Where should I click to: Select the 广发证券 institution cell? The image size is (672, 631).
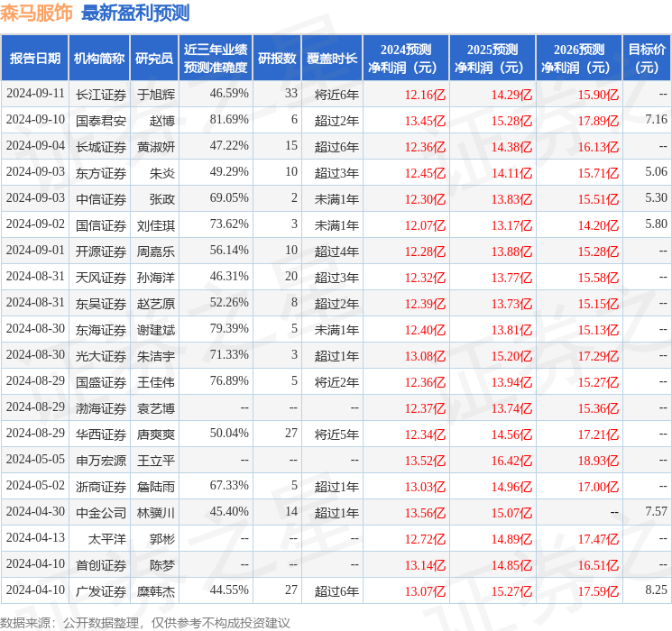click(x=101, y=591)
